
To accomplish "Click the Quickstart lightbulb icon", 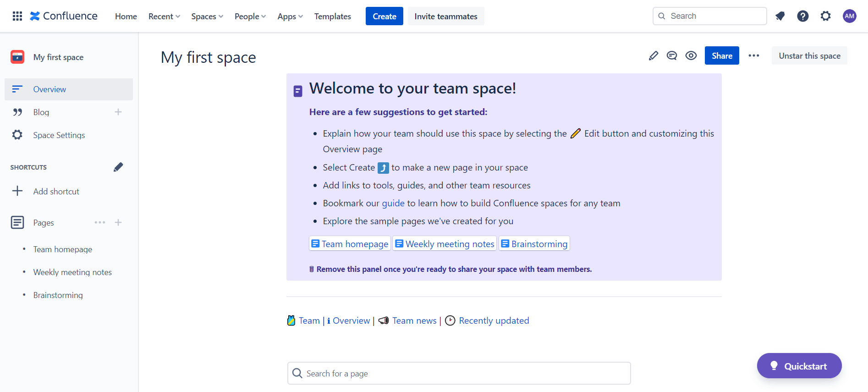I will pos(774,365).
